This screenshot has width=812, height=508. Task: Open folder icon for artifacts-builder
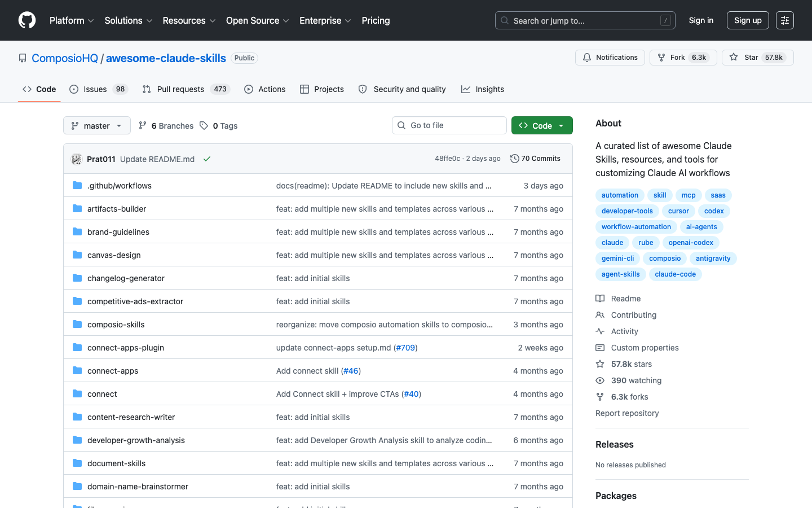(x=77, y=208)
